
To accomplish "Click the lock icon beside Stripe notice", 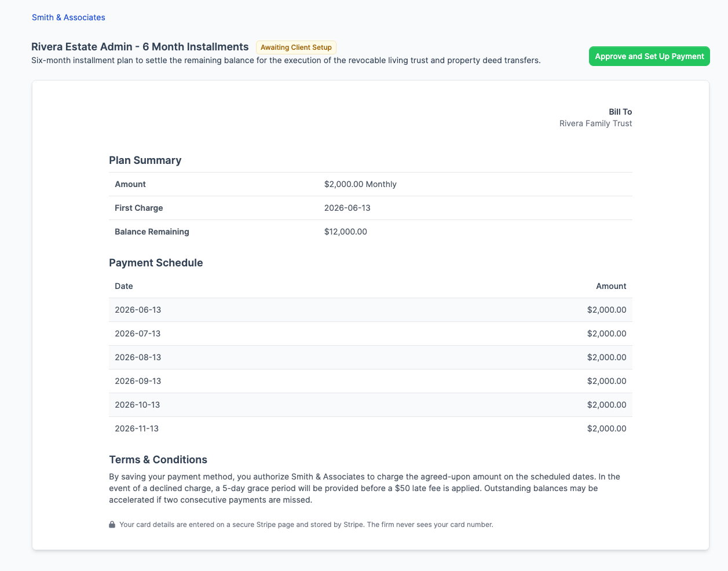I will [x=112, y=525].
